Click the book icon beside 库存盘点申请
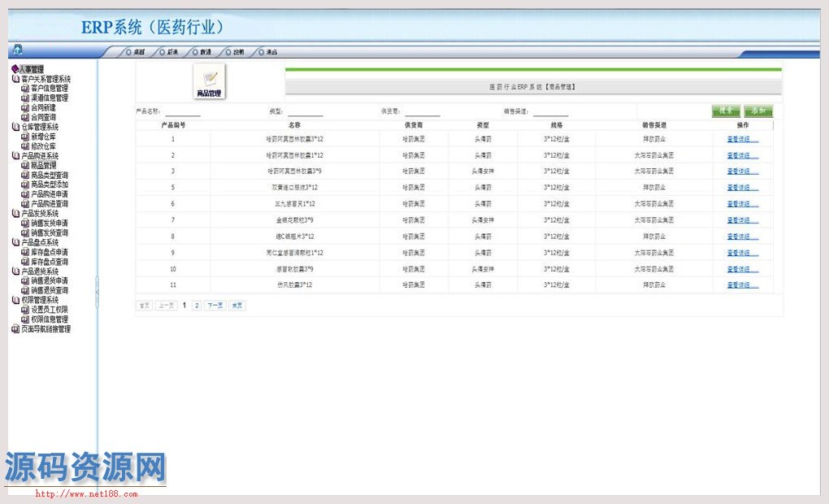Viewport: 829px width, 504px height. [x=25, y=252]
